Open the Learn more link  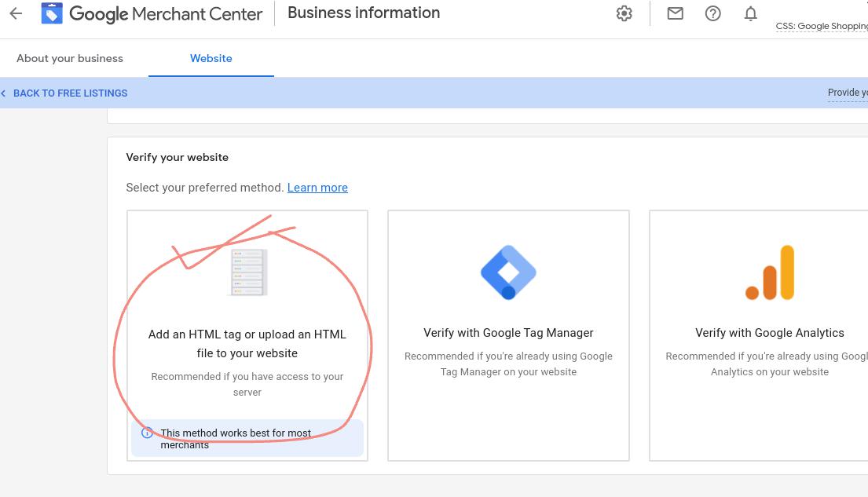tap(317, 188)
